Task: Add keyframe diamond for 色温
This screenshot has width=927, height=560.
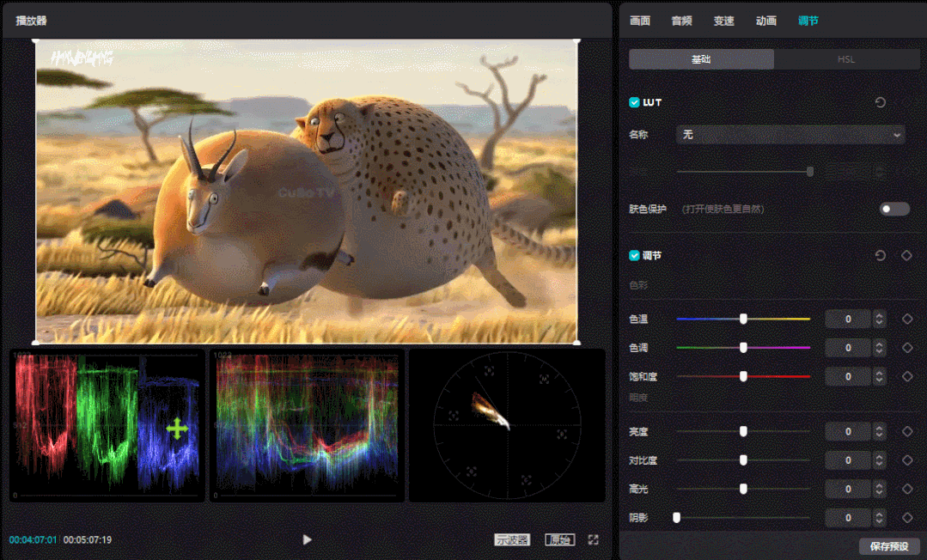Action: coord(907,320)
